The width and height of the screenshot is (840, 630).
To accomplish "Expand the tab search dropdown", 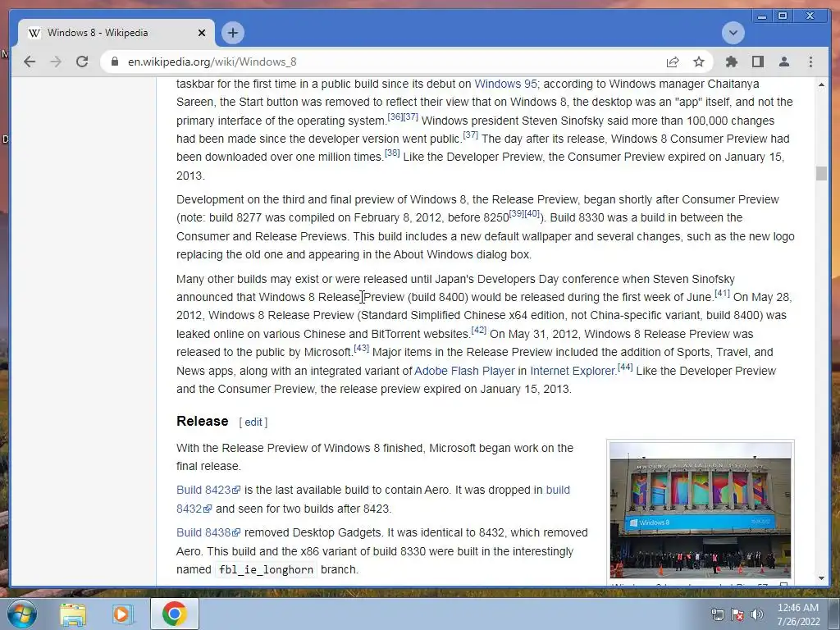I will (x=733, y=33).
